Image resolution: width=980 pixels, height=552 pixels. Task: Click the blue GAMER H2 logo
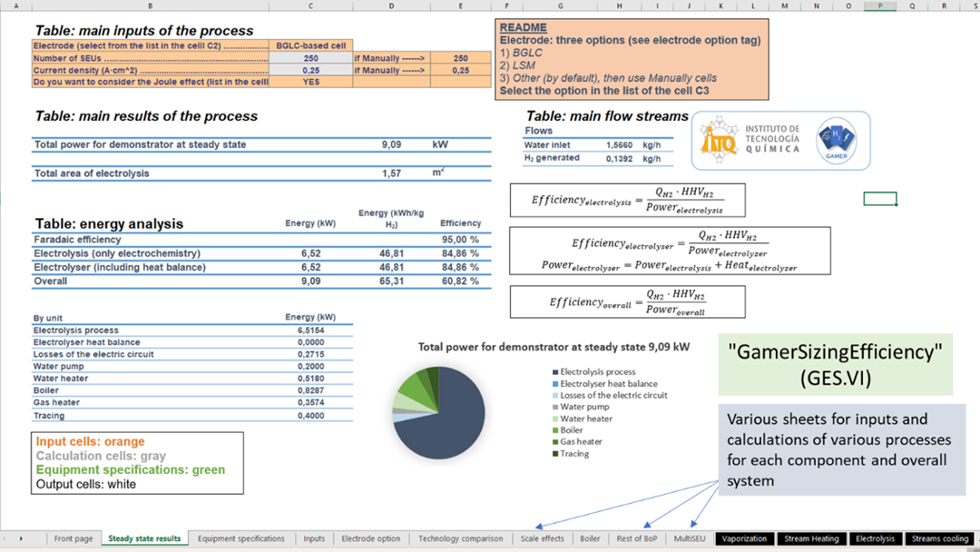pyautogui.click(x=836, y=140)
